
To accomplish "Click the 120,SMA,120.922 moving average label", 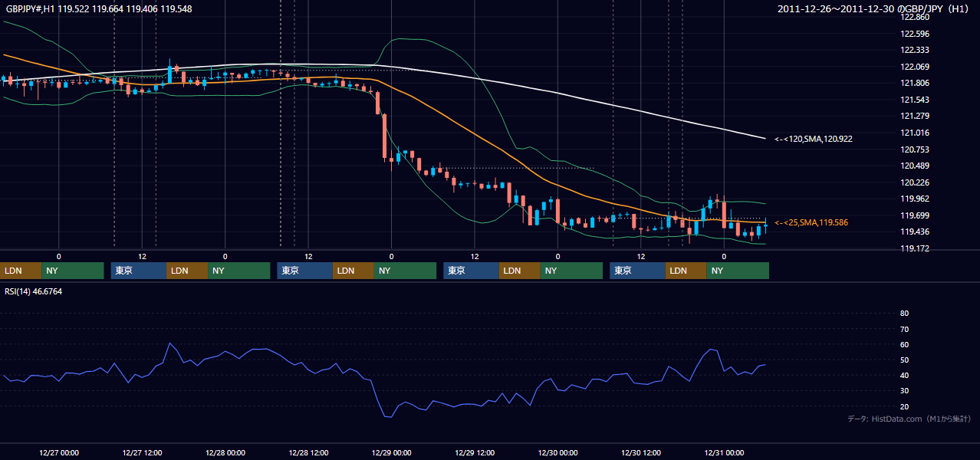I will (814, 139).
